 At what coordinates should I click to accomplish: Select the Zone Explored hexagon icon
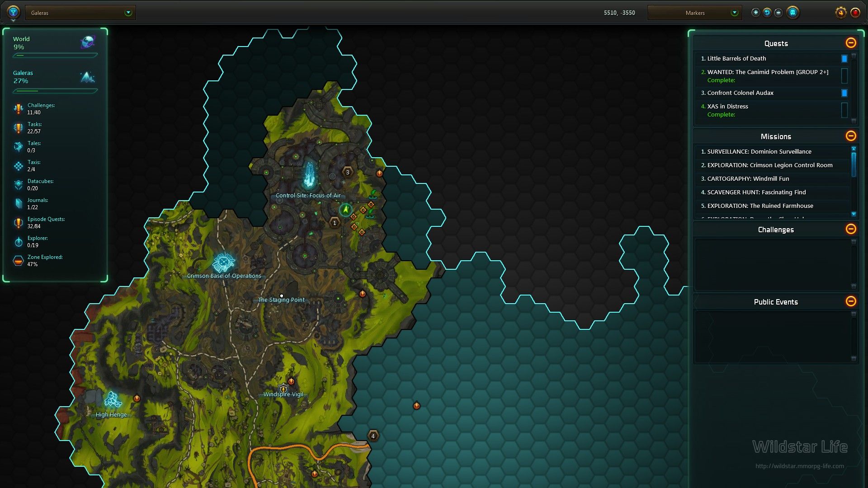[18, 261]
